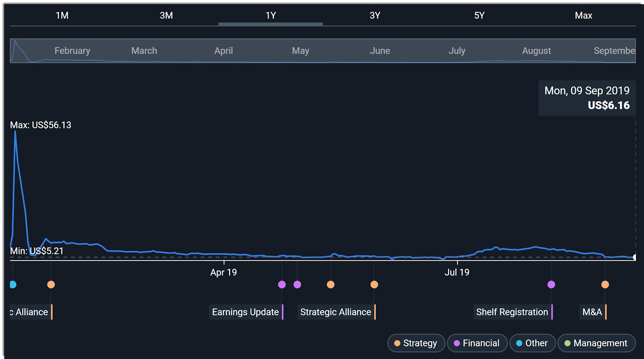Toggle the Financial event filter
The height and width of the screenshot is (359, 644).
coord(477,343)
